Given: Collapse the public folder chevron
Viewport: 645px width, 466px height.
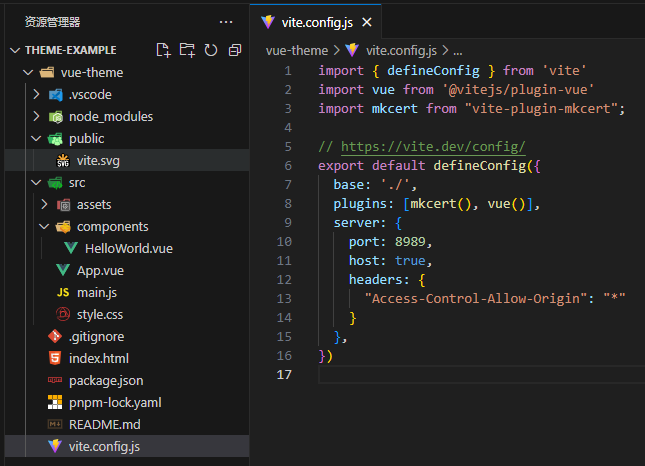Looking at the screenshot, I should pyautogui.click(x=36, y=139).
